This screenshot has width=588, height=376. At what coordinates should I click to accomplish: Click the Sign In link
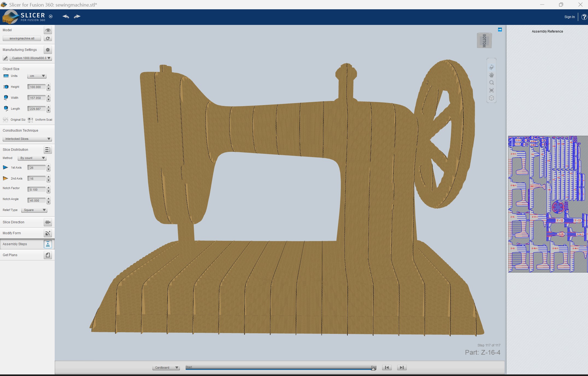click(569, 17)
